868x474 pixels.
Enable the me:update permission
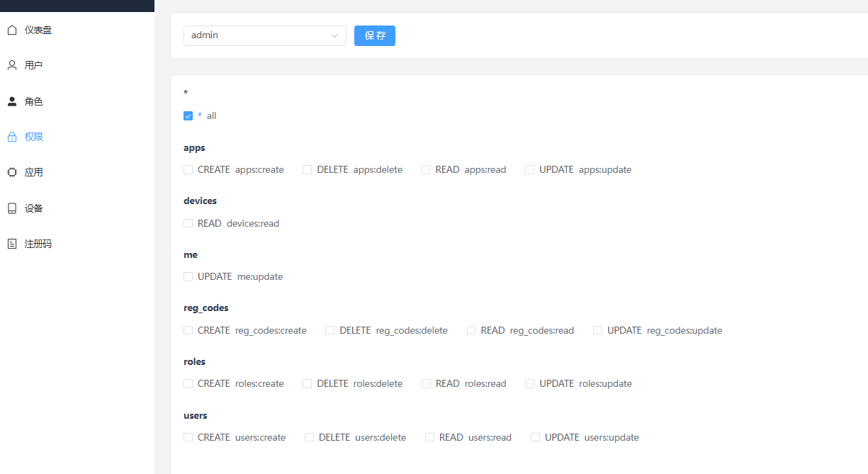coord(188,277)
